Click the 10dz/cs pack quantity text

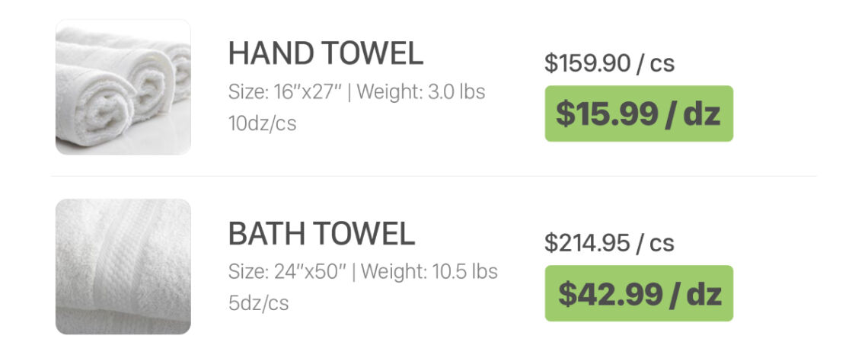(262, 123)
